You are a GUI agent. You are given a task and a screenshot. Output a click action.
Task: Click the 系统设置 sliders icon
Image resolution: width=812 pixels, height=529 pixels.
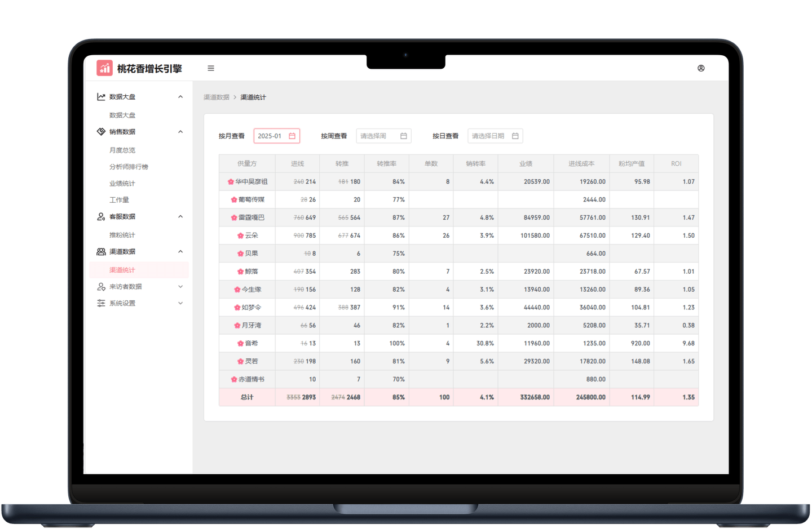click(x=101, y=303)
